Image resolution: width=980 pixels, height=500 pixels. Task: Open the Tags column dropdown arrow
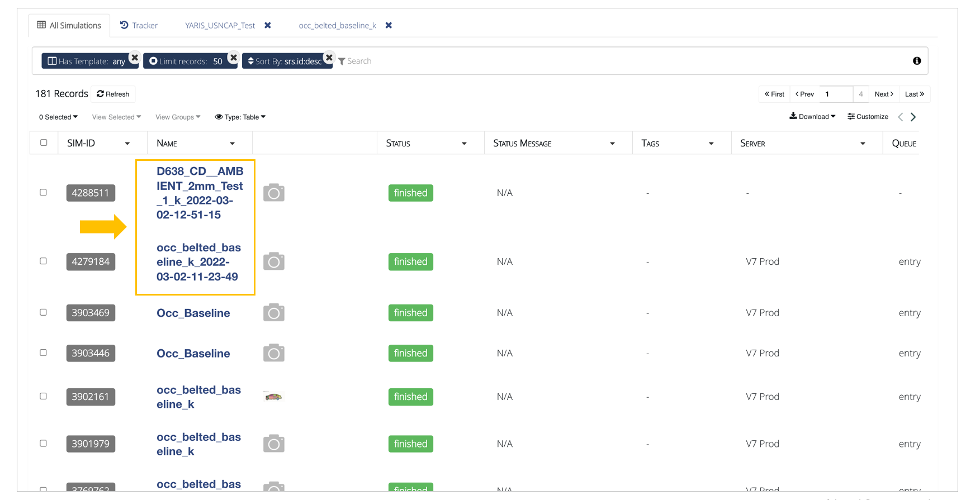711,144
